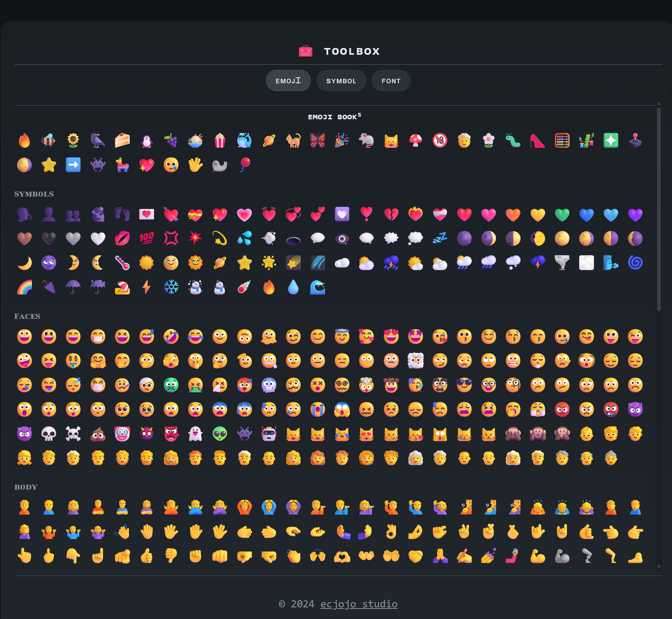This screenshot has height=619, width=672.
Task: Click the skull emoji in Faces
Action: point(49,434)
